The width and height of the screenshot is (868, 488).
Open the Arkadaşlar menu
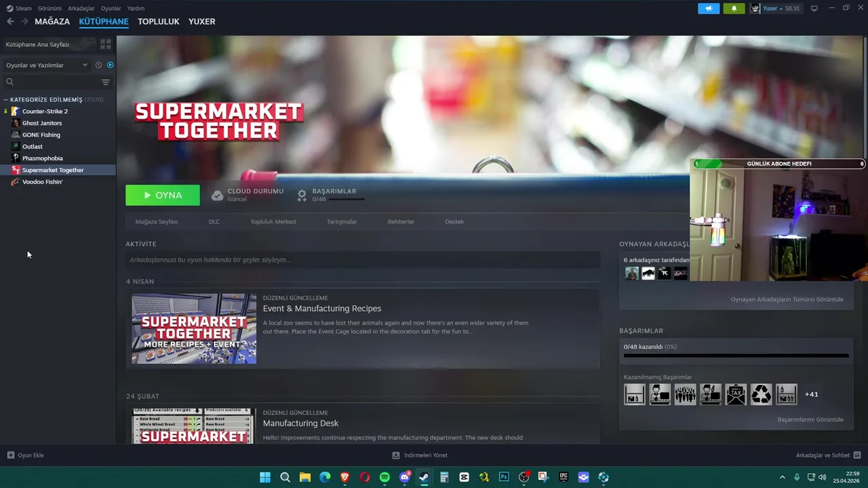(x=81, y=8)
